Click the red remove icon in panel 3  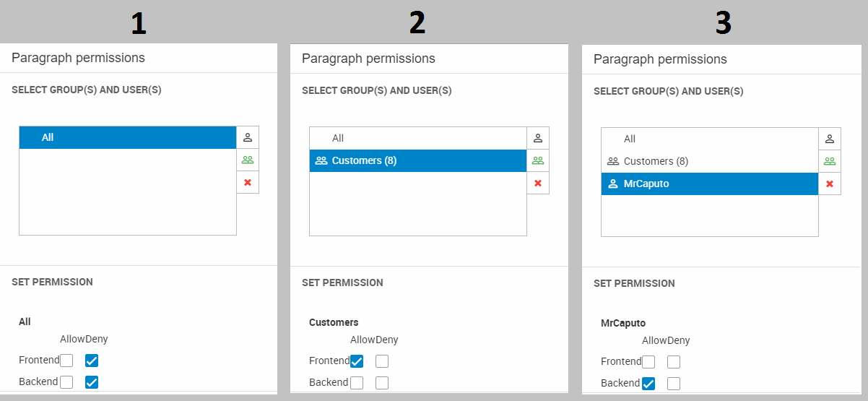point(830,184)
